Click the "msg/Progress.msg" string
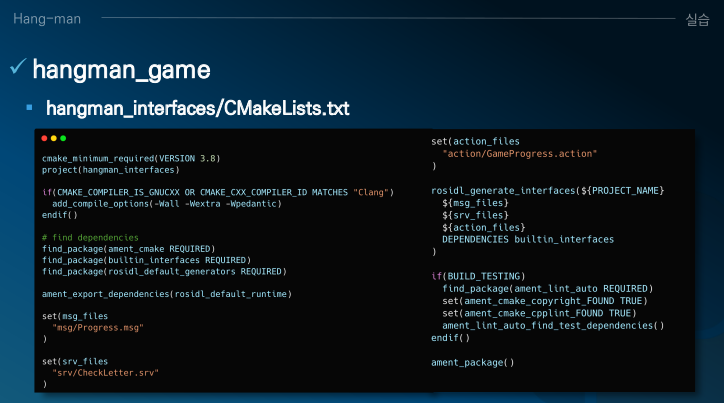Screen dimensions: 724x403 coord(98,328)
